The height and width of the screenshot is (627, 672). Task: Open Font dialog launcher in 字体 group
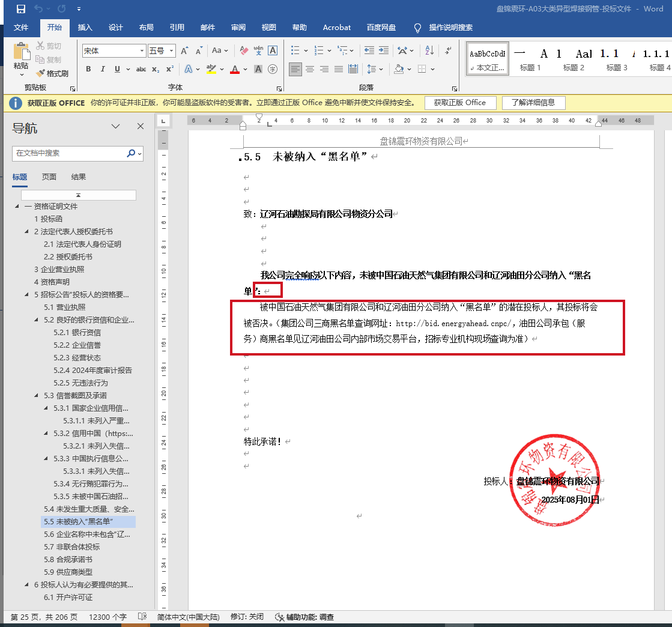[279, 89]
